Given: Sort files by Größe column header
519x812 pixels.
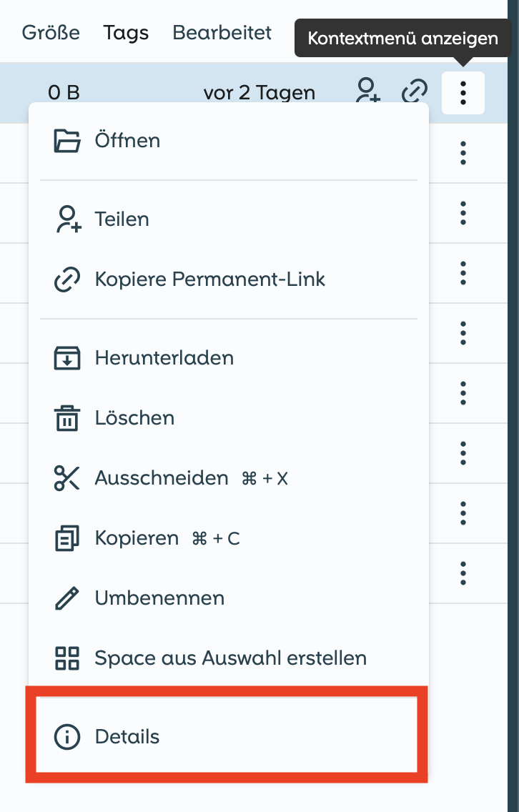Looking at the screenshot, I should tap(51, 33).
